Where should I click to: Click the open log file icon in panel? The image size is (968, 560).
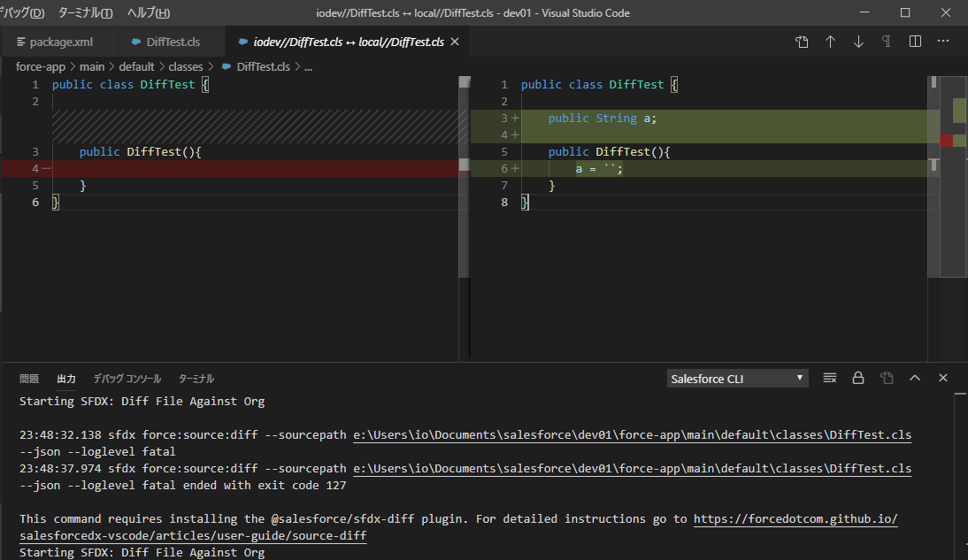click(887, 378)
